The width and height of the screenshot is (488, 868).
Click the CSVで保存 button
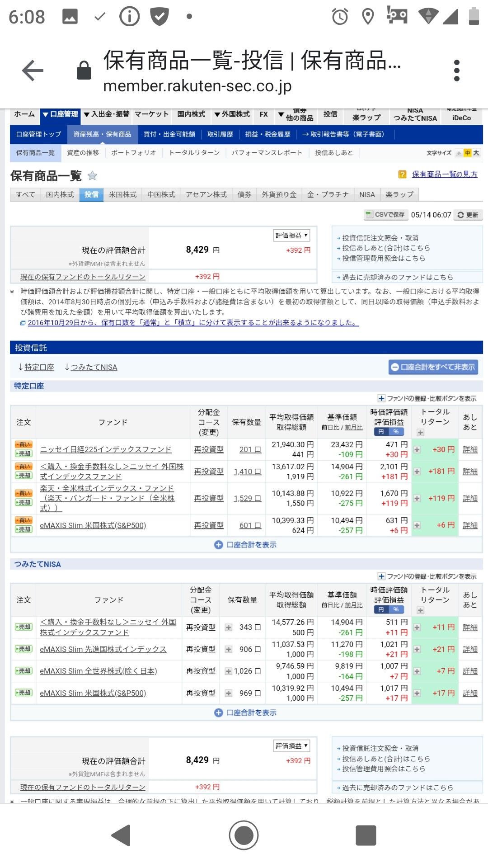[386, 215]
